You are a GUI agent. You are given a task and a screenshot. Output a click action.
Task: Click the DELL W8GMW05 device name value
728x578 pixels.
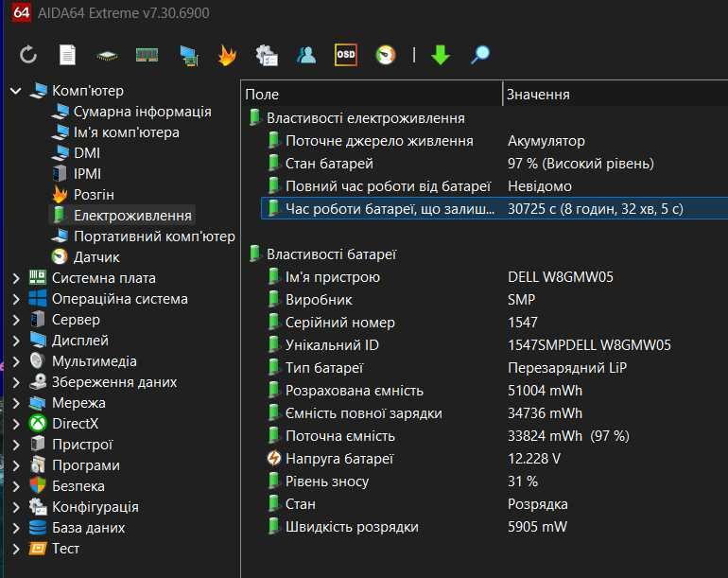561,277
